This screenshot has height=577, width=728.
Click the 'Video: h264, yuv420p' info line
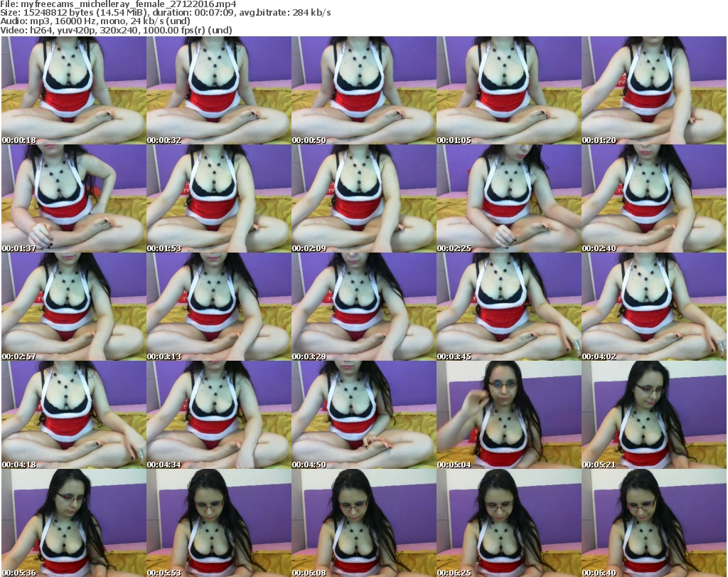[x=116, y=30]
